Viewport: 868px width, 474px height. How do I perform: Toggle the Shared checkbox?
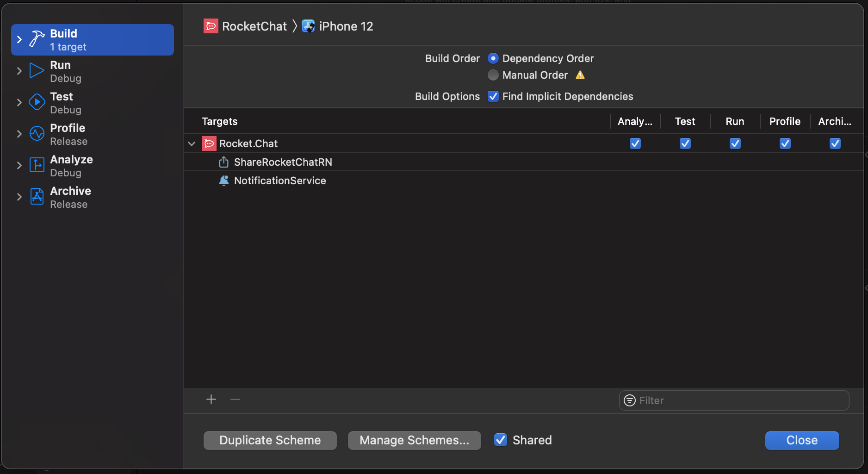point(501,440)
